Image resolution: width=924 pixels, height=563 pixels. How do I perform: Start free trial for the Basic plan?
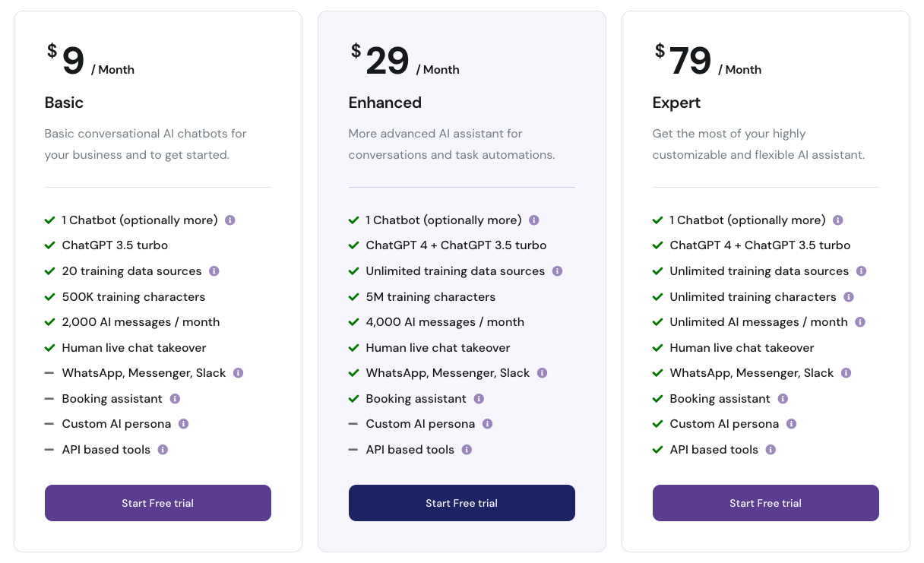(158, 503)
